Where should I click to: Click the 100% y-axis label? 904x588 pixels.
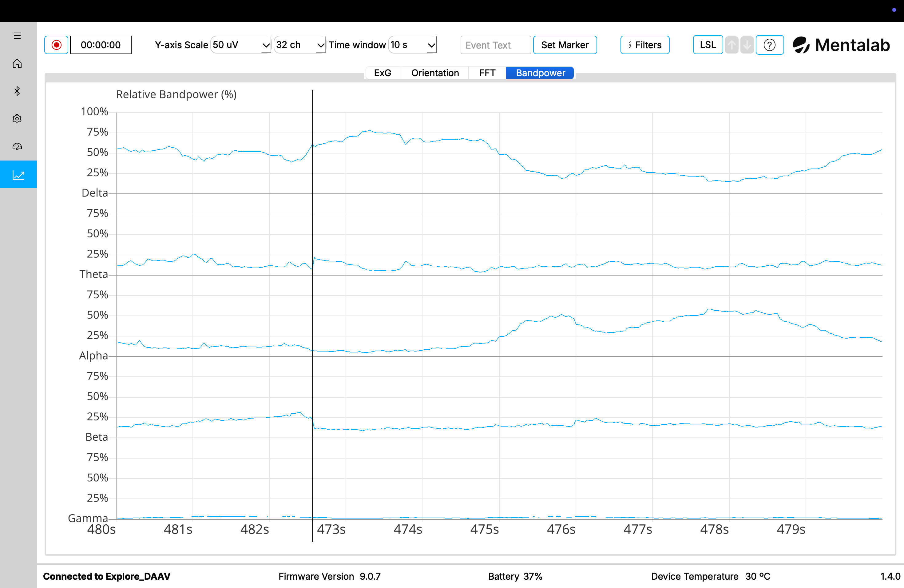[94, 112]
